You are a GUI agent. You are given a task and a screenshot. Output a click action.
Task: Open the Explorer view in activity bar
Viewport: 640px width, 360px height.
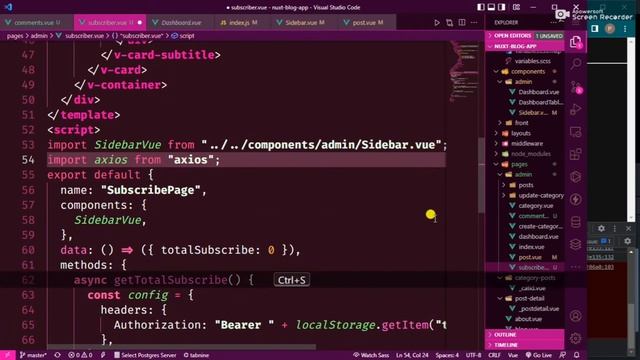576,42
